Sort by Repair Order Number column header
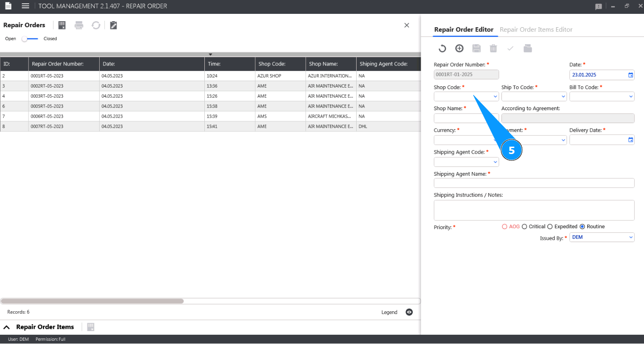Viewport: 644px width, 344px height. [x=64, y=64]
